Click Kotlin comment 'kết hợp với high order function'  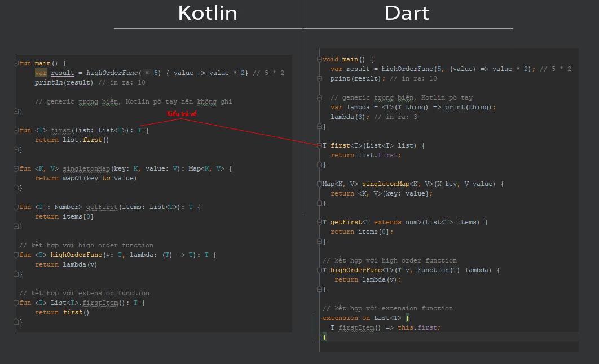pyautogui.click(x=92, y=245)
